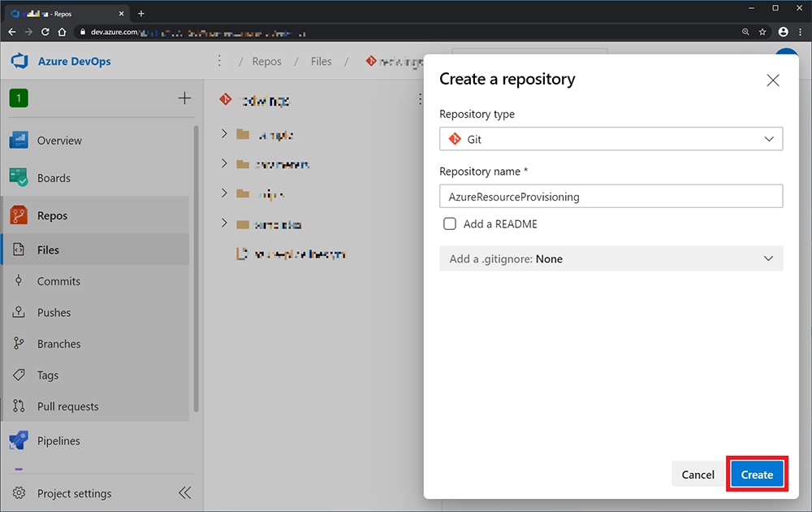Open the Pipelines rocket icon
The width and height of the screenshot is (812, 512).
(x=19, y=440)
